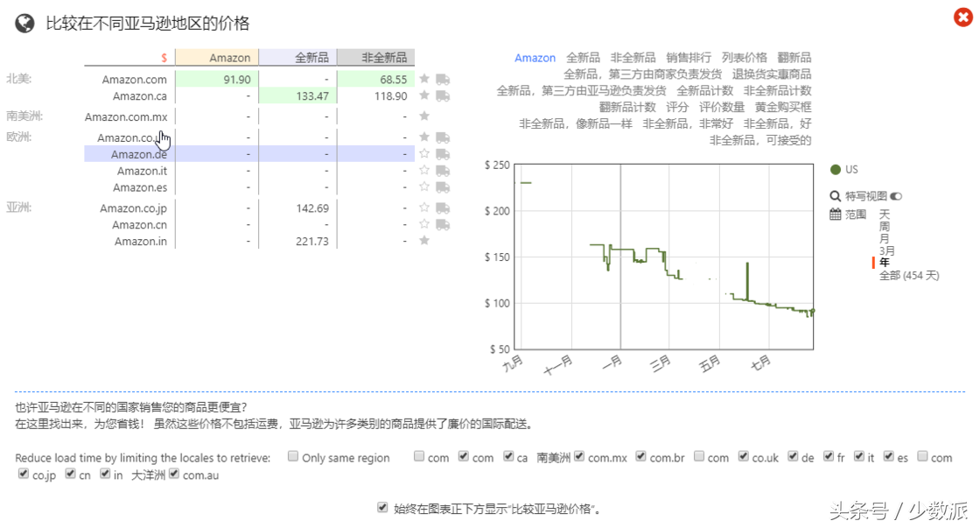This screenshot has height=528, width=980.
Task: Close the price comparison panel with red X
Action: click(963, 17)
